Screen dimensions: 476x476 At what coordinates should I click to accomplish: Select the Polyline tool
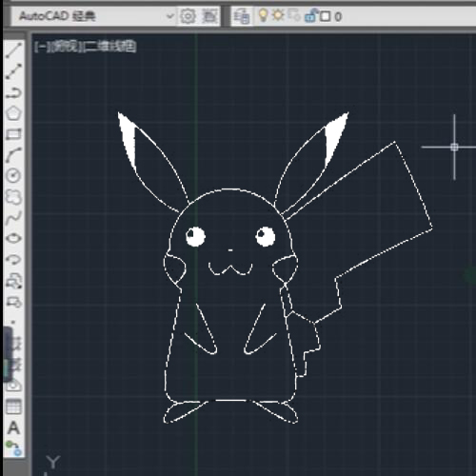pos(13,92)
